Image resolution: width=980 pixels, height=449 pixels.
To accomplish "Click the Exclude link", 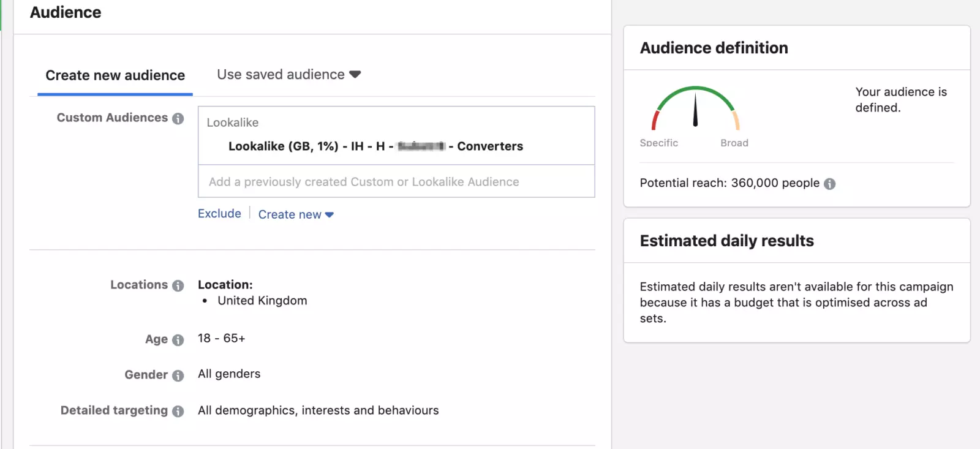I will [219, 214].
